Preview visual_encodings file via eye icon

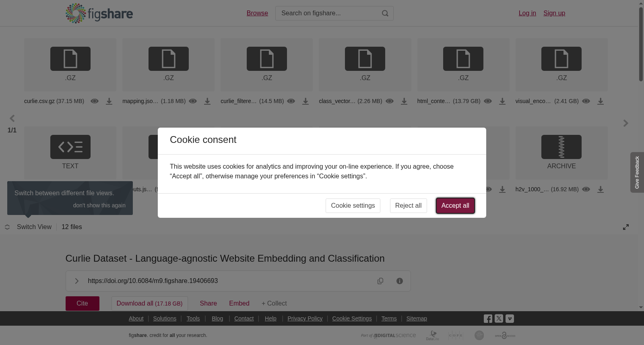(x=586, y=101)
